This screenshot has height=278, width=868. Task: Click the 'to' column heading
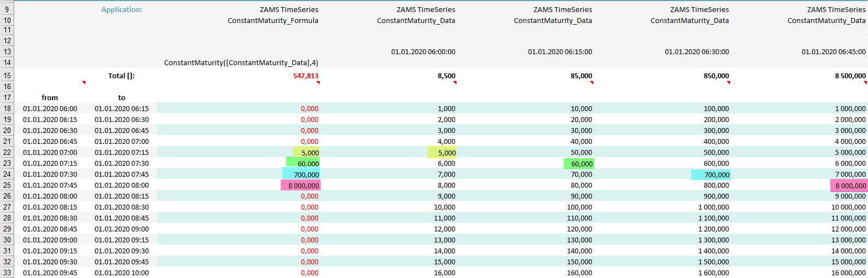pyautogui.click(x=121, y=98)
